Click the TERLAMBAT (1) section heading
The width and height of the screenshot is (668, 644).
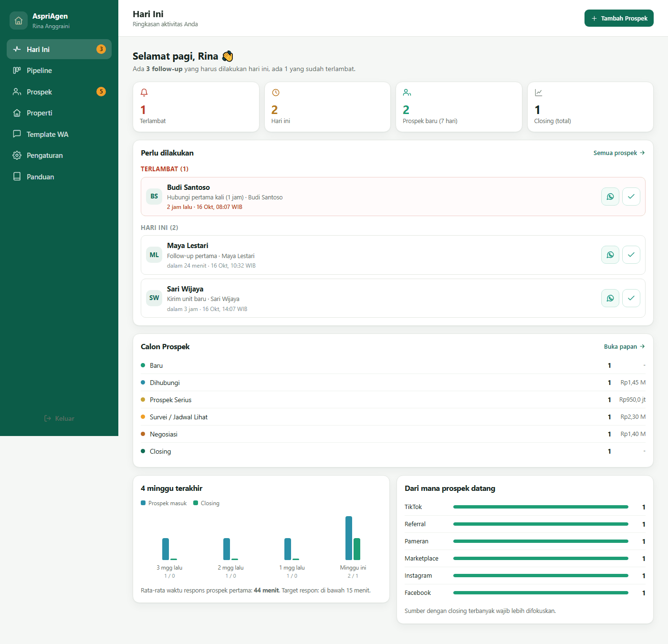[x=165, y=169]
